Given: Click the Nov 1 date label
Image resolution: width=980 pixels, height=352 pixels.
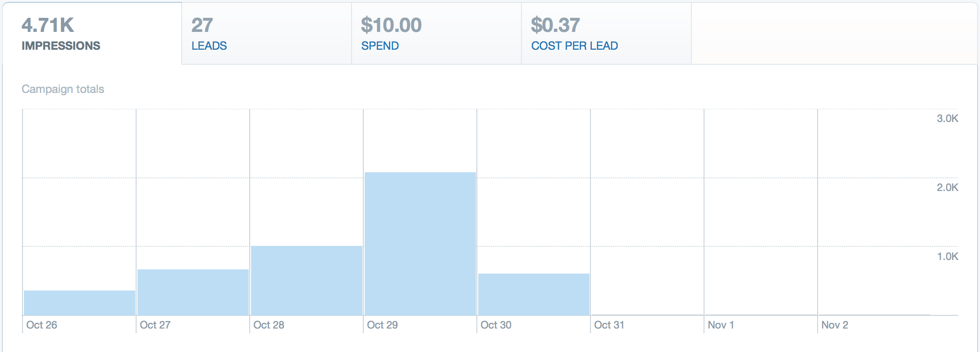Looking at the screenshot, I should pos(721,325).
